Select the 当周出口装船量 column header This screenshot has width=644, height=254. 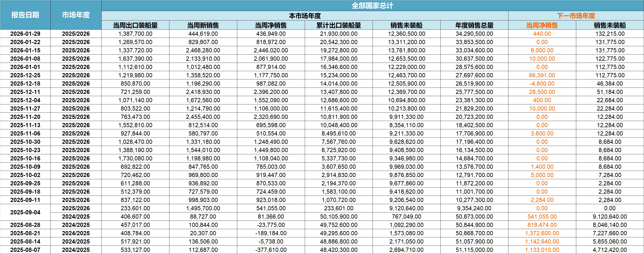point(135,25)
